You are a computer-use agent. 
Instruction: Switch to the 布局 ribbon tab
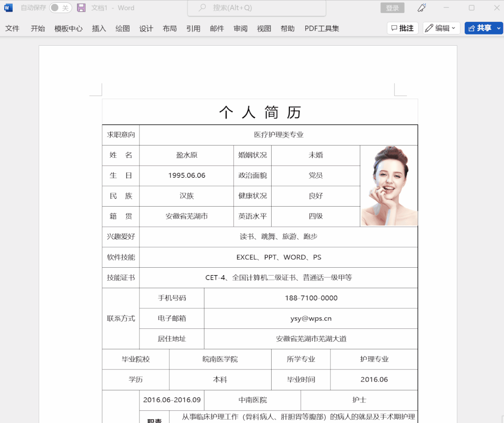click(169, 28)
